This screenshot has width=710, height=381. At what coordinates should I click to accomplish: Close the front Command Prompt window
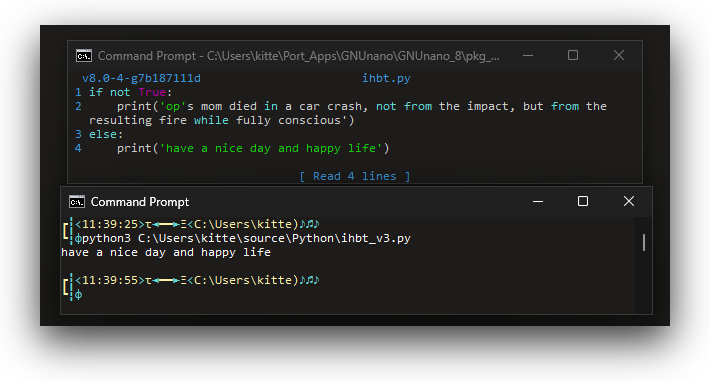628,201
